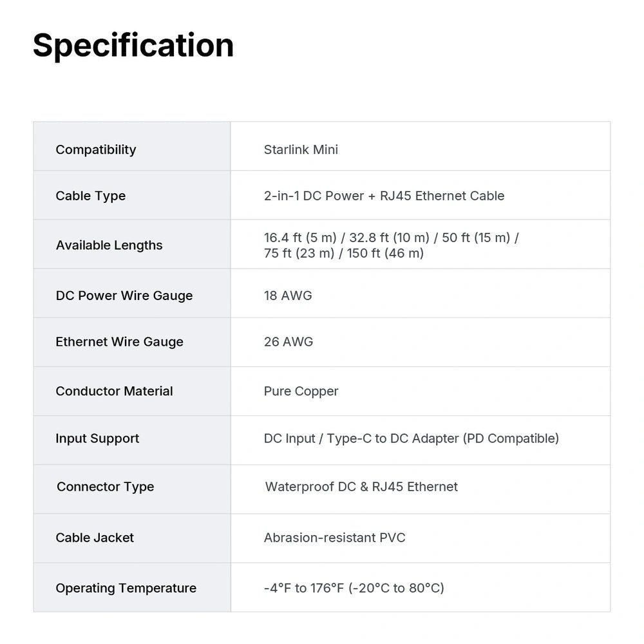644x644 pixels.
Task: Select the Cable Jacket label
Action: point(95,538)
